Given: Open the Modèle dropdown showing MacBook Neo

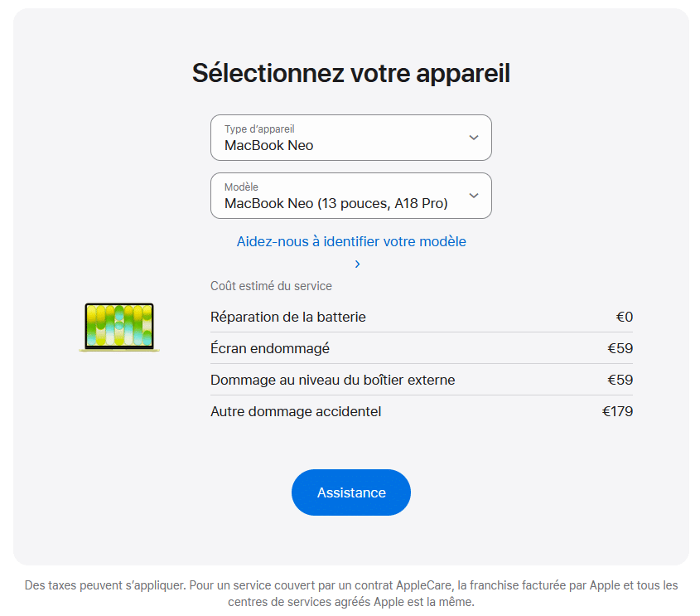Looking at the screenshot, I should 350,196.
